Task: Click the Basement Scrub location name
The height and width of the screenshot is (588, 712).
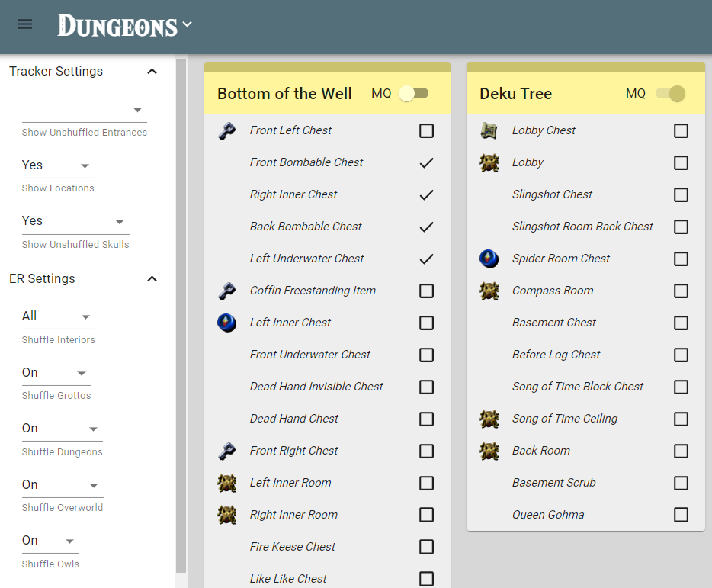Action: (x=553, y=483)
